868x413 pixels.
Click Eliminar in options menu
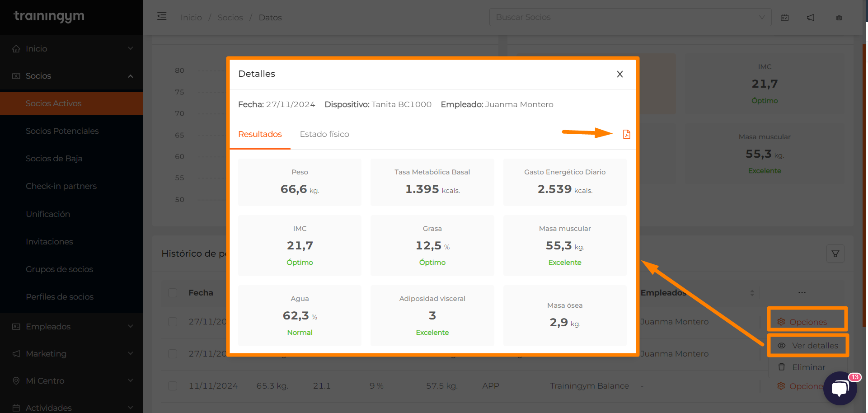pos(808,367)
